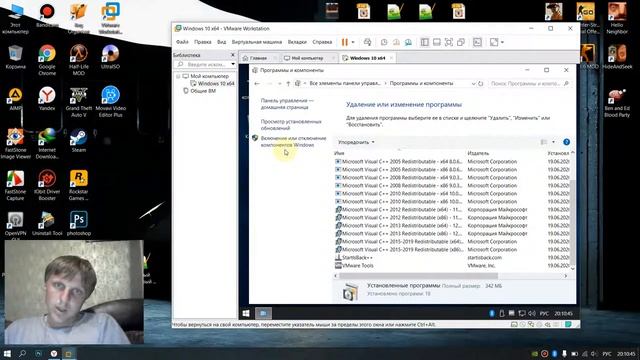The image size is (640, 360).
Task: Open Steam desktop shortcut
Action: click(78, 141)
